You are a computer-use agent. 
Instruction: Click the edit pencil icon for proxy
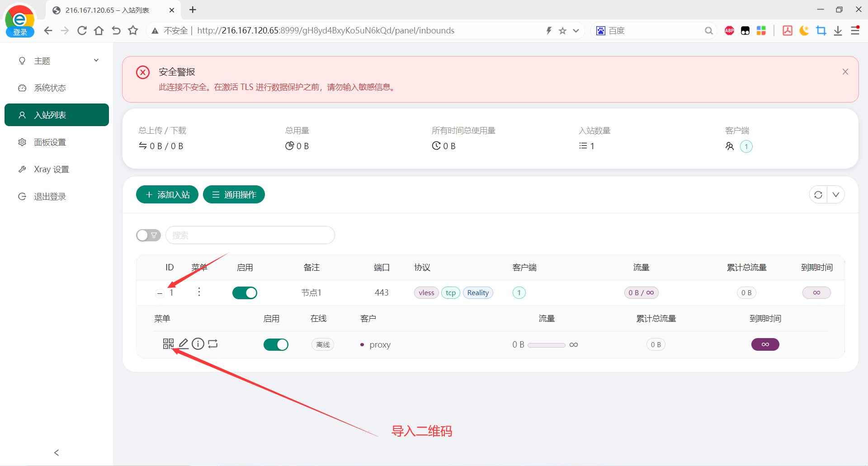[x=183, y=344]
